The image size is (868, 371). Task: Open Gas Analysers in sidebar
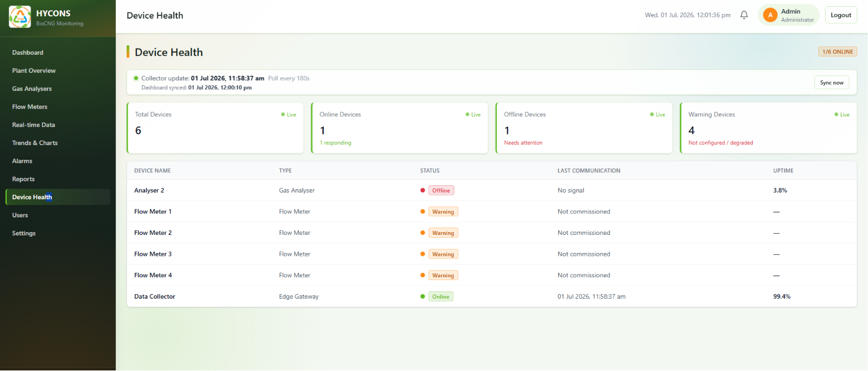58,89
